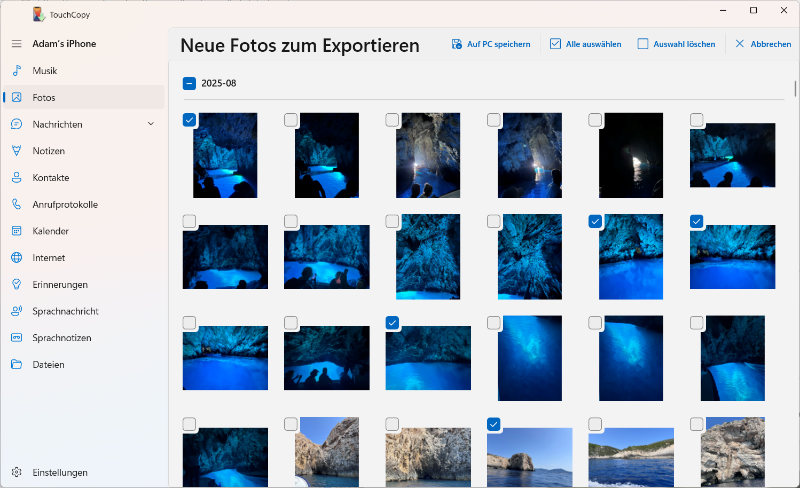Click the Notizen icon in sidebar

tap(16, 151)
